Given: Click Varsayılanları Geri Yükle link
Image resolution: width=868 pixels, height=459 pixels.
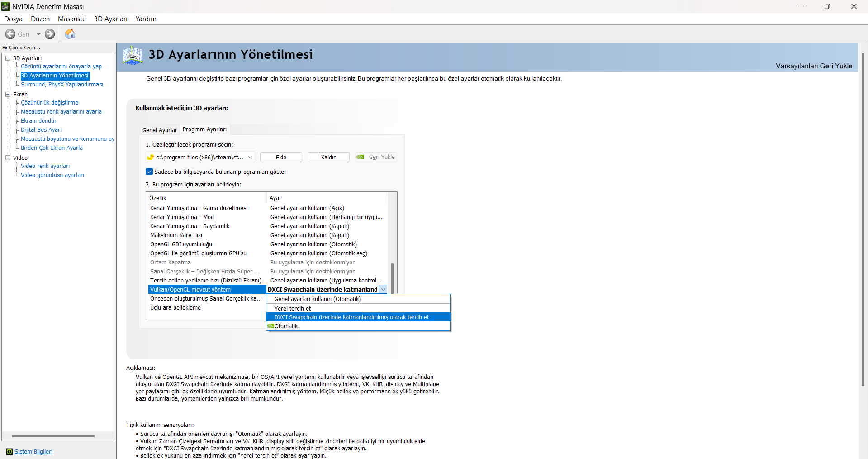Looking at the screenshot, I should 814,66.
